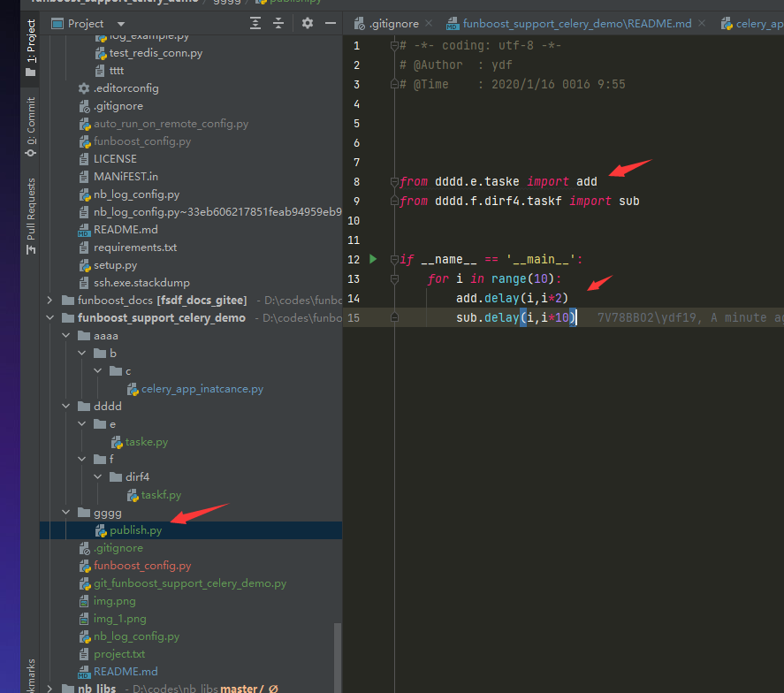Collapse the gggg folder

(66, 513)
